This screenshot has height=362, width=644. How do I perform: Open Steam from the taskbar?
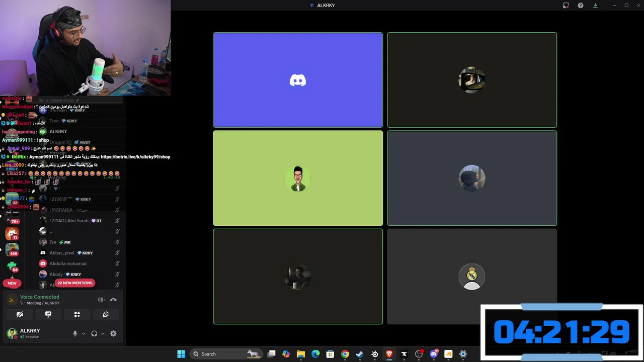pyautogui.click(x=360, y=354)
